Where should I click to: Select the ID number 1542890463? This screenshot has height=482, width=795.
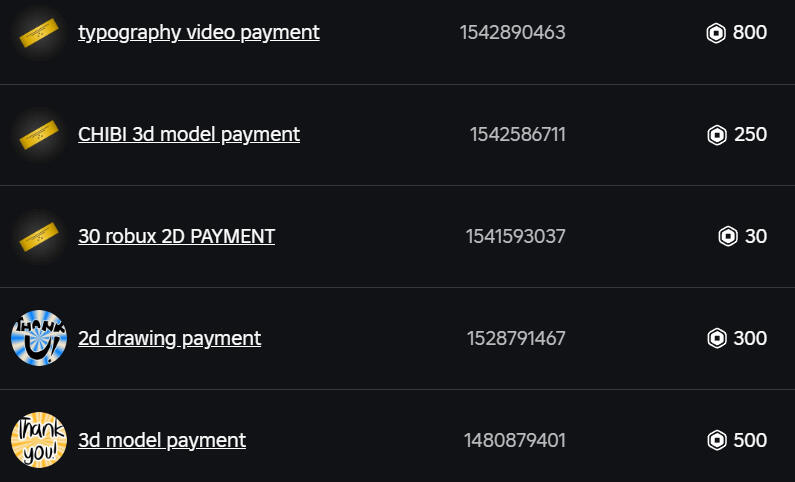pyautogui.click(x=512, y=33)
